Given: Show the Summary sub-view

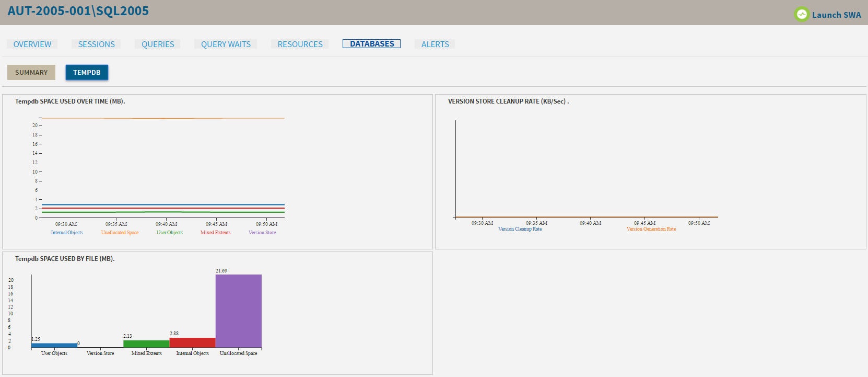Looking at the screenshot, I should (x=31, y=73).
